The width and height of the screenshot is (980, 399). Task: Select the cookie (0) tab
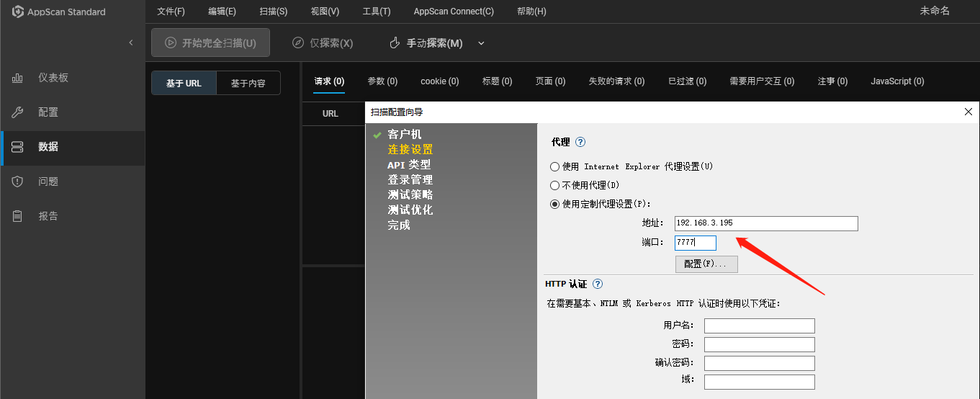tap(440, 81)
